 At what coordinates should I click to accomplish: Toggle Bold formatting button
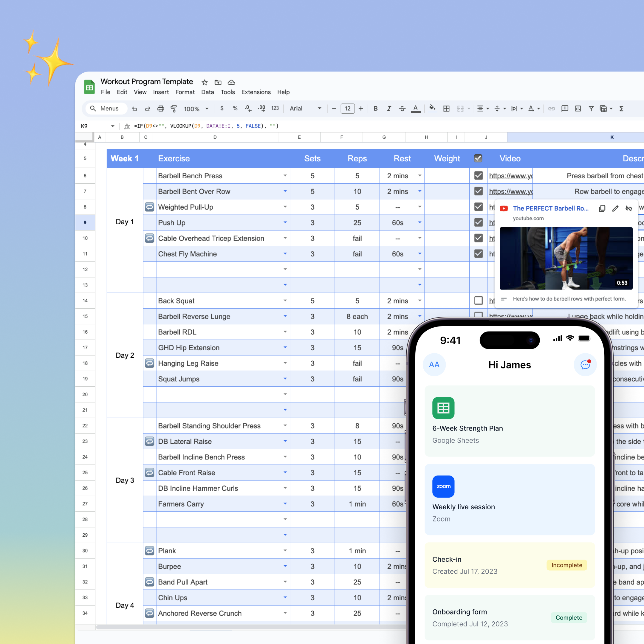point(375,109)
